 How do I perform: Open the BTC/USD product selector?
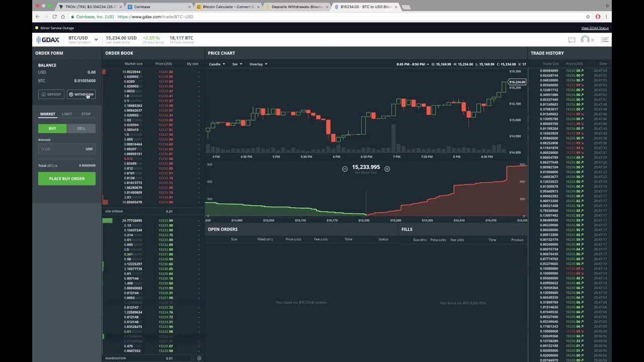point(83,40)
